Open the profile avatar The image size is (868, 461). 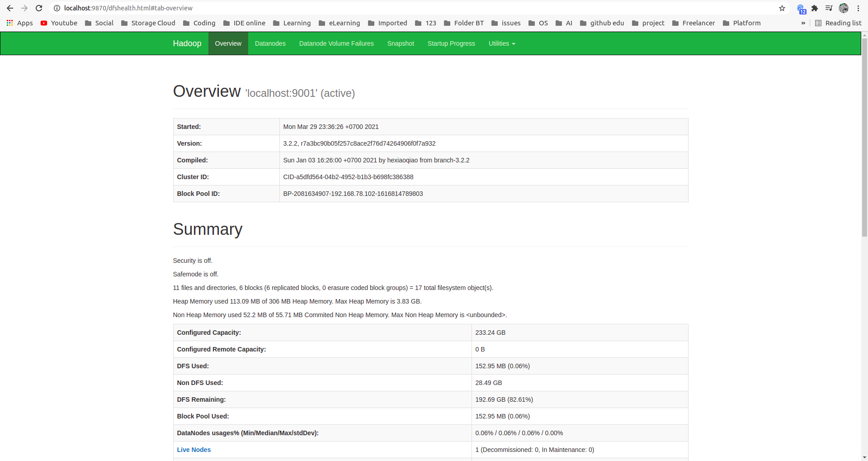[x=844, y=8]
